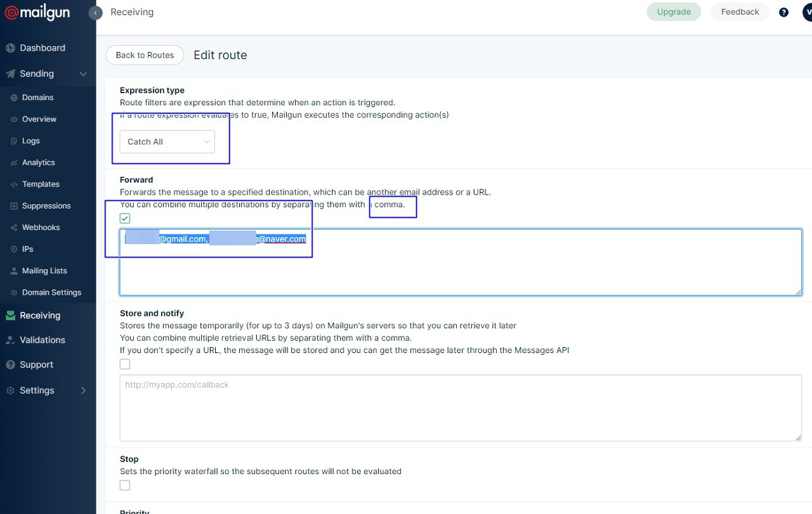The height and width of the screenshot is (514, 812).
Task: Go to Dashboard in the sidebar
Action: pos(43,48)
